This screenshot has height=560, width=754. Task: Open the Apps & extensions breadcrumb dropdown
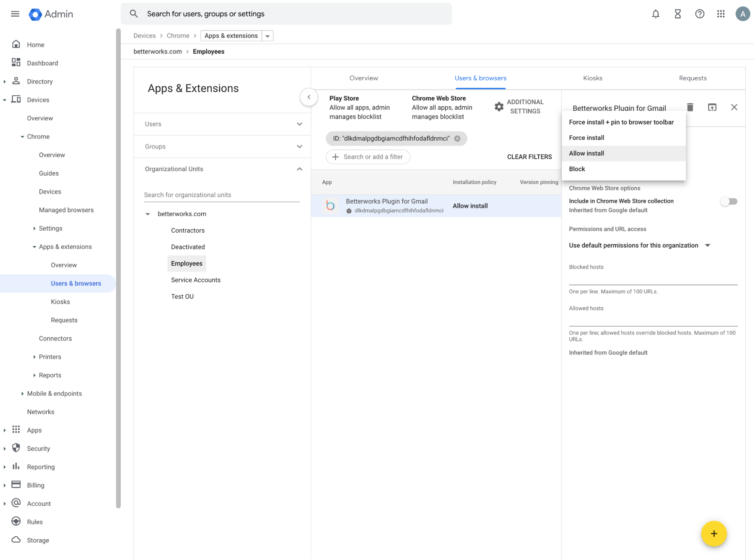(267, 36)
